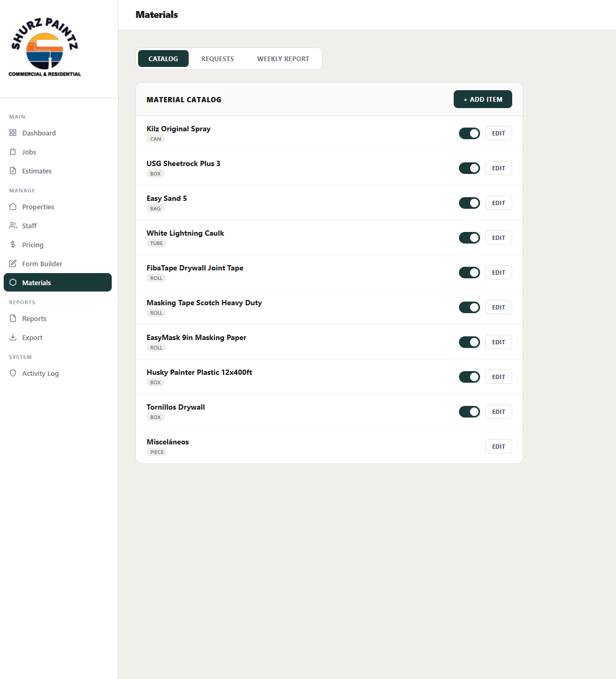Open the Staff section
The width and height of the screenshot is (616, 679).
pos(57,226)
